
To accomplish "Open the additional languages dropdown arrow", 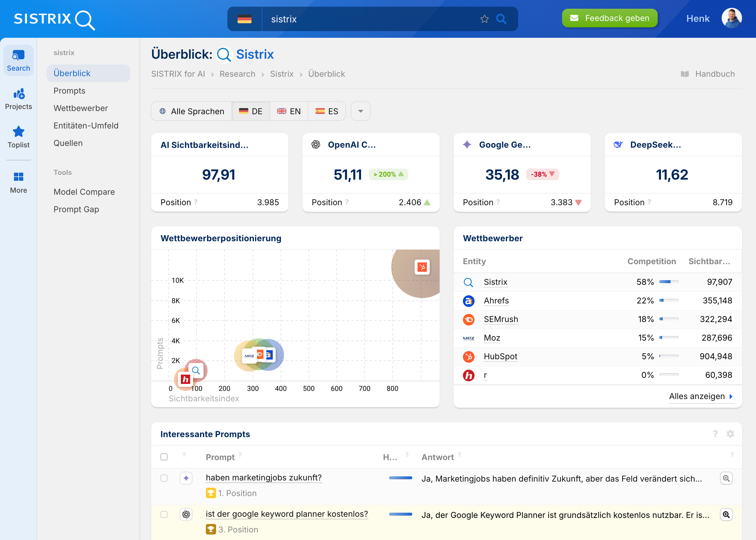I will tap(361, 111).
